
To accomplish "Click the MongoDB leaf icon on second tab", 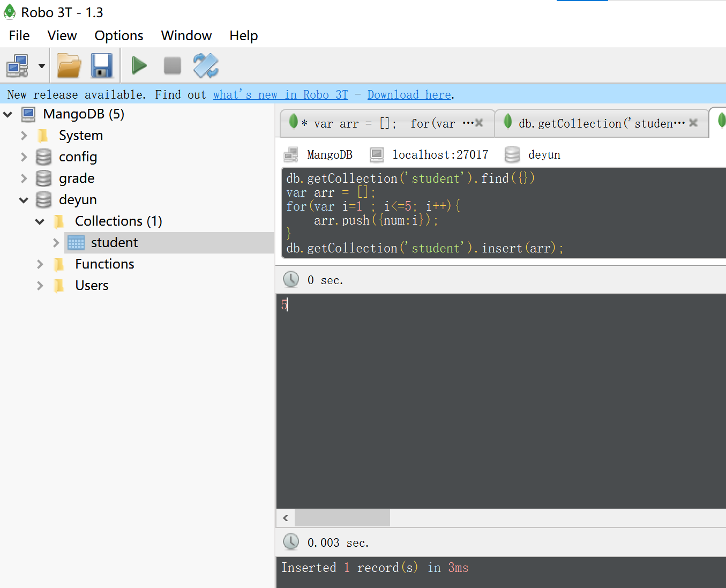I will click(x=508, y=122).
